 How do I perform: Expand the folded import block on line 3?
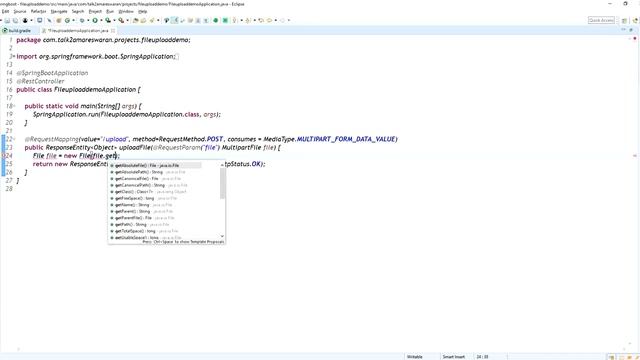(14, 56)
